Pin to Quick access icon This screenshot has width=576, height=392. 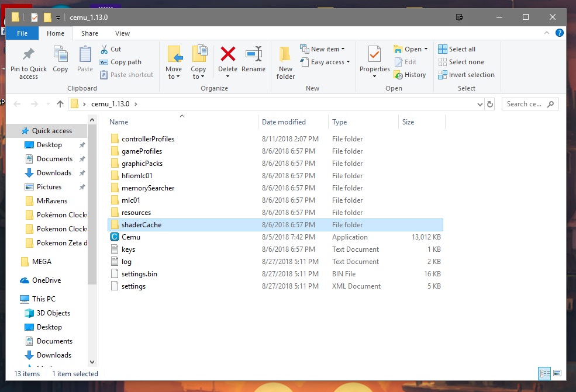[28, 55]
